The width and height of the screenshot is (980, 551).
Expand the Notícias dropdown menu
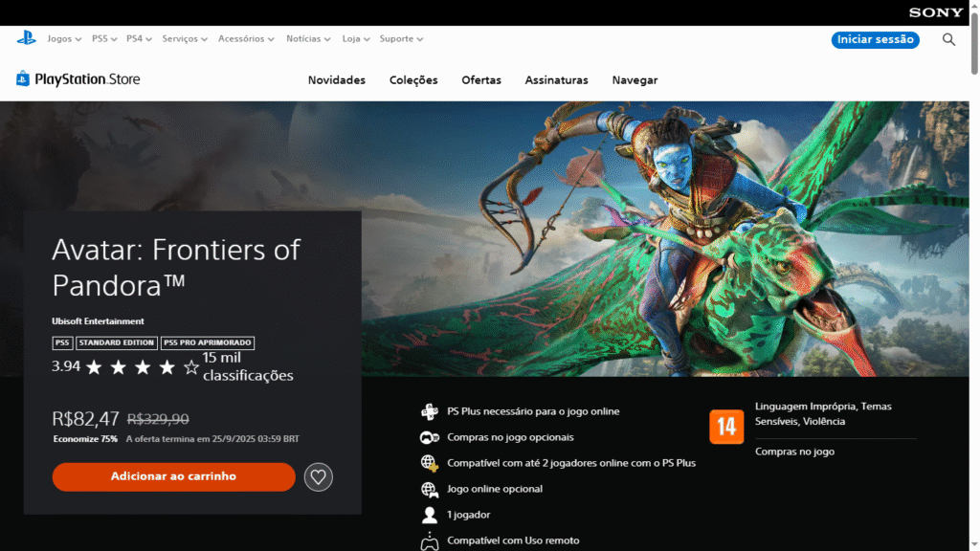308,38
